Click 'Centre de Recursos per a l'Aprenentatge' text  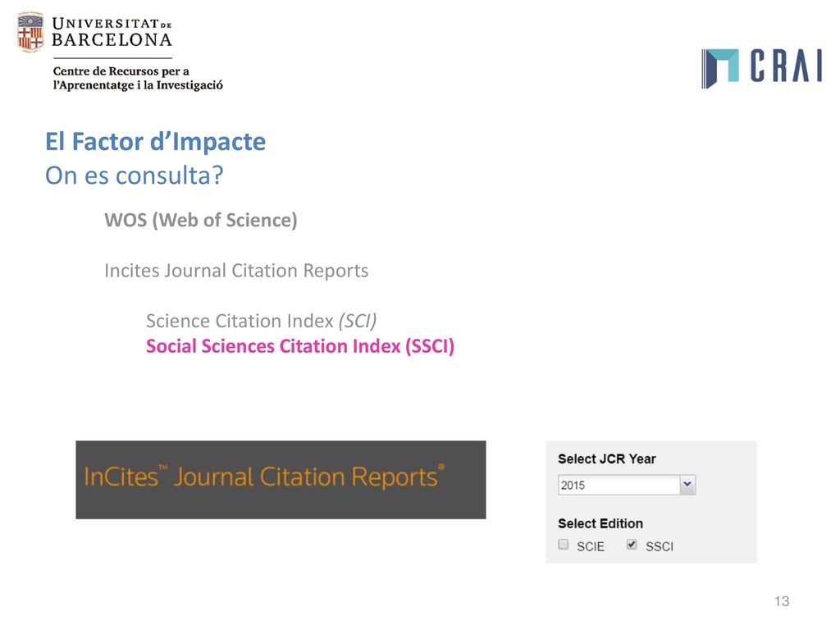pos(138,78)
